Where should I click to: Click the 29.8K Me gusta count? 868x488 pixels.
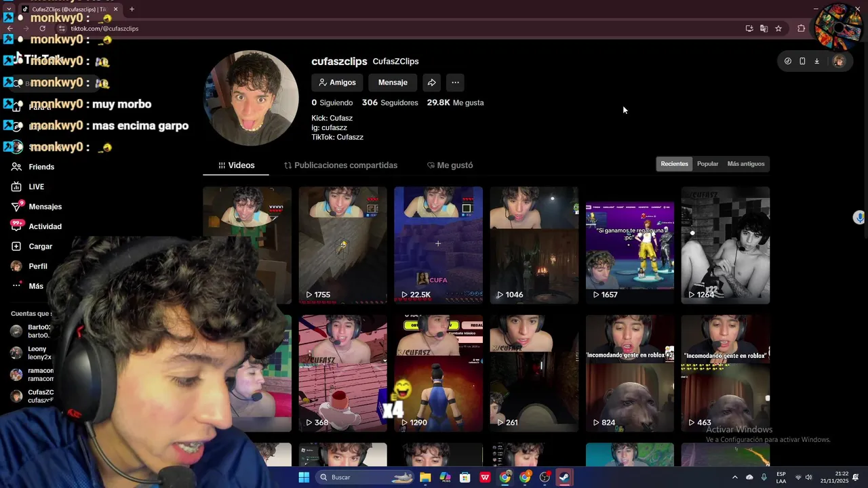coord(455,103)
